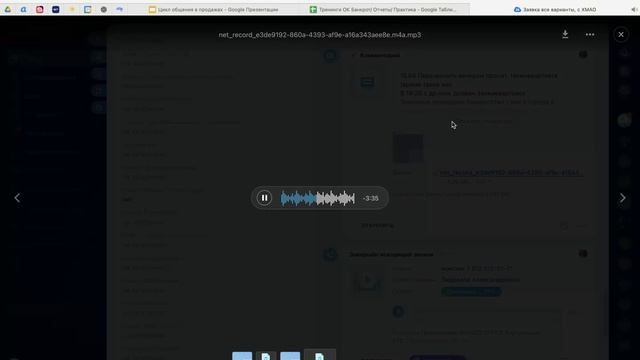This screenshot has height=360, width=640.
Task: Pause the audio recording playback
Action: click(x=264, y=198)
